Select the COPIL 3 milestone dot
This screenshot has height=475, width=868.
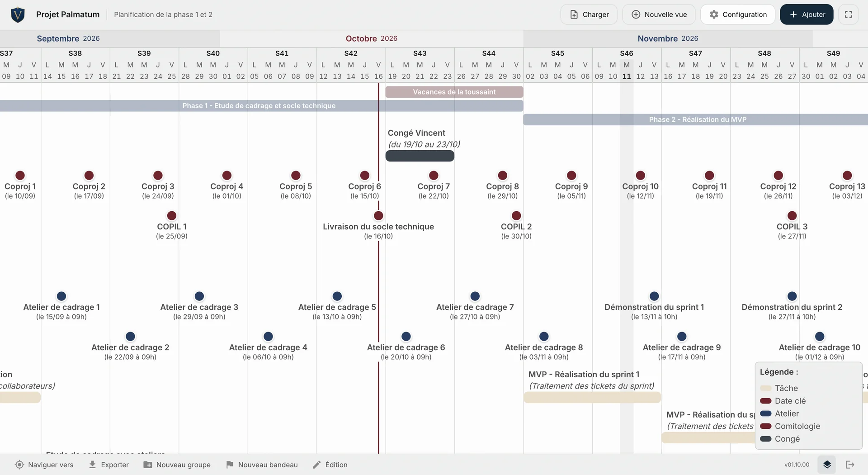click(792, 216)
